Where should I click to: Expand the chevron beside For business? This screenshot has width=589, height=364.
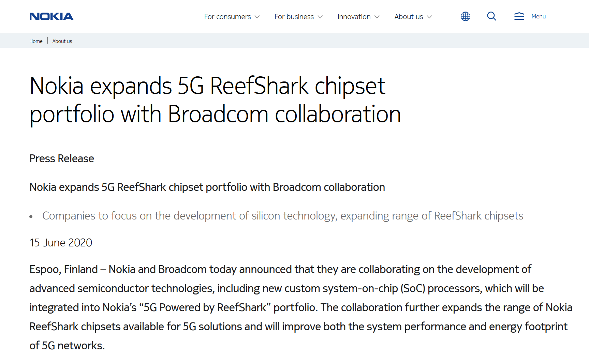[320, 17]
